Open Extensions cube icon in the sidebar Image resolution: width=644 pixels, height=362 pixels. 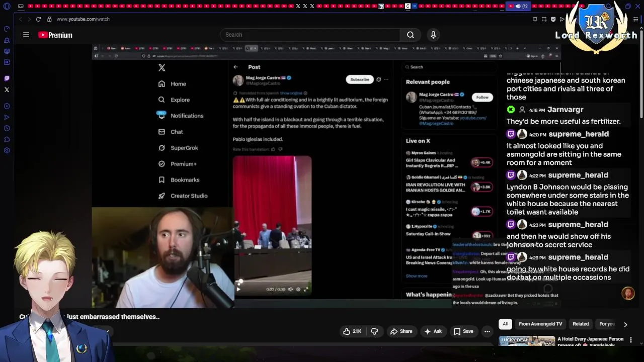coord(7,139)
